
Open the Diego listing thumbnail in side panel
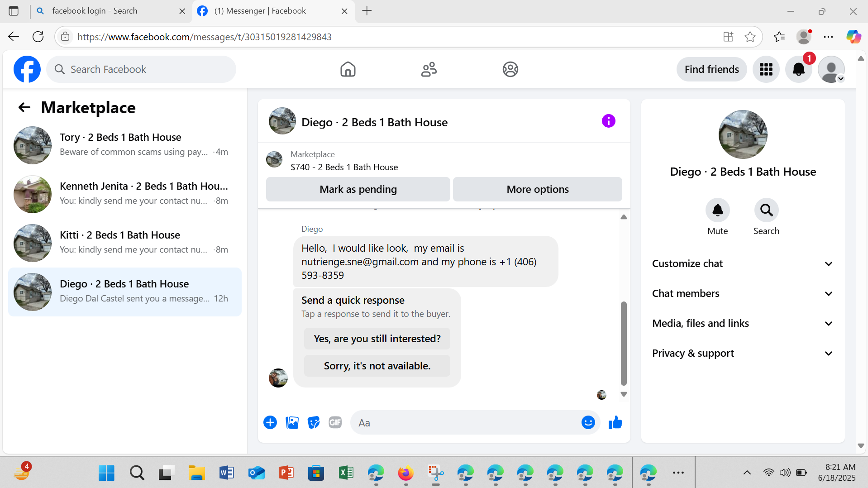point(743,134)
